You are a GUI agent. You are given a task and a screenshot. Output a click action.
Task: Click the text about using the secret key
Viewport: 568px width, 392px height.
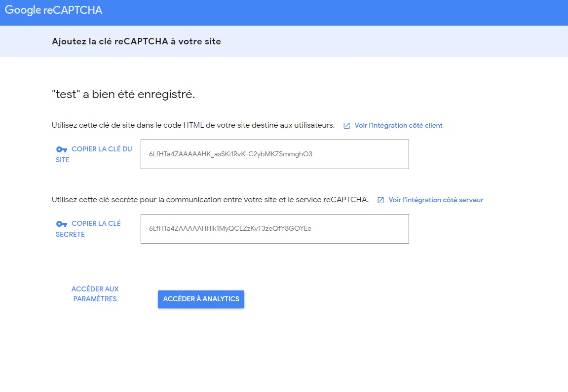pos(210,200)
